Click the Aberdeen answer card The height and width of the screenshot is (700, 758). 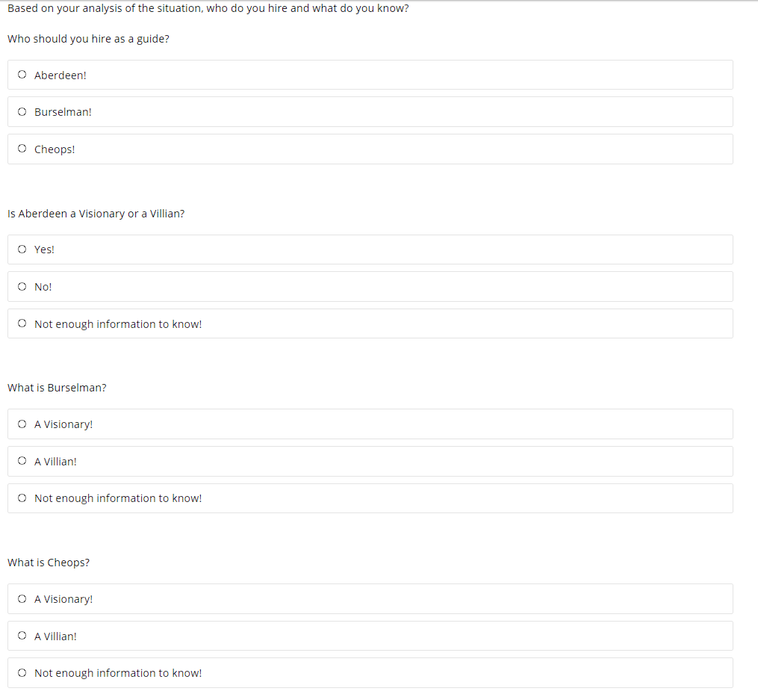(x=370, y=74)
